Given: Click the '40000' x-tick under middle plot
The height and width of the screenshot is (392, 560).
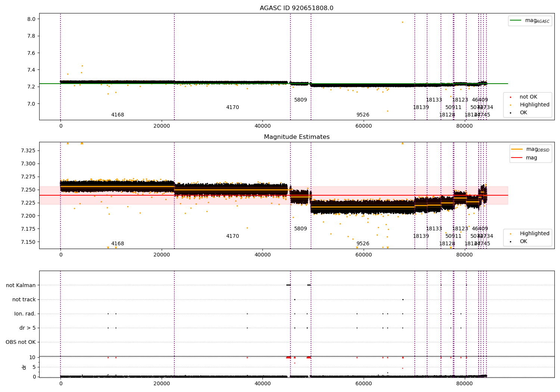Looking at the screenshot, I should pyautogui.click(x=262, y=255).
